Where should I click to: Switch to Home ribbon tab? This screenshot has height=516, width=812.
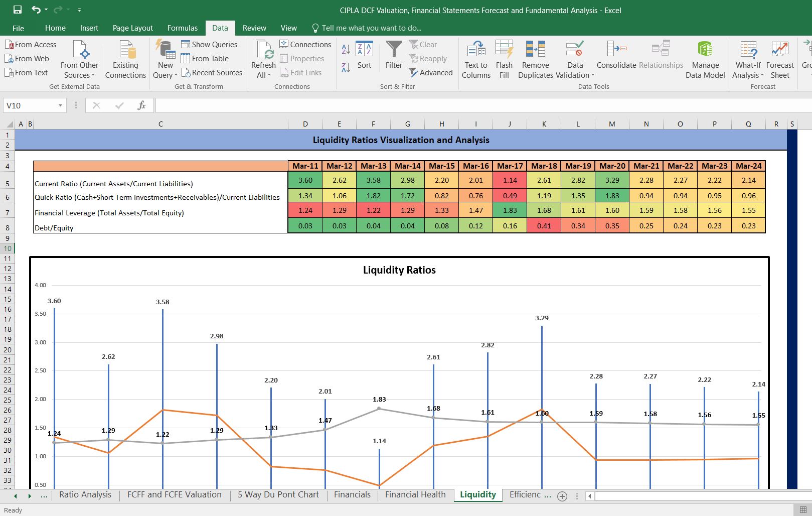click(55, 28)
